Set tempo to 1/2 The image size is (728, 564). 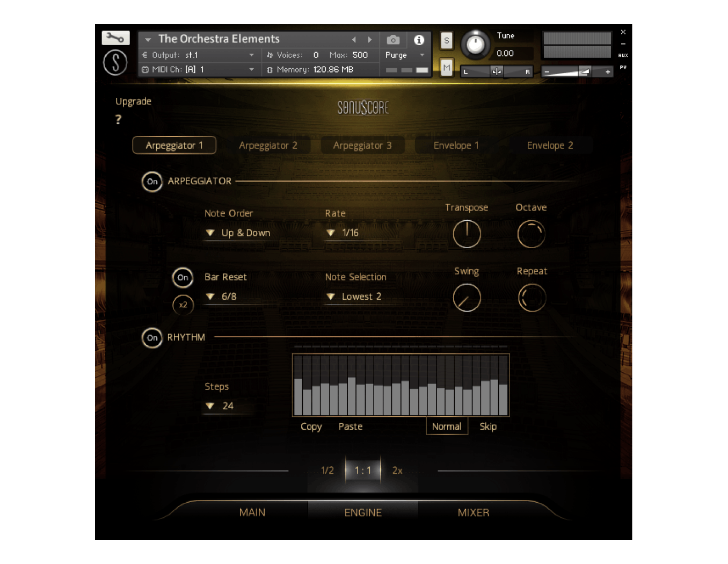click(327, 471)
